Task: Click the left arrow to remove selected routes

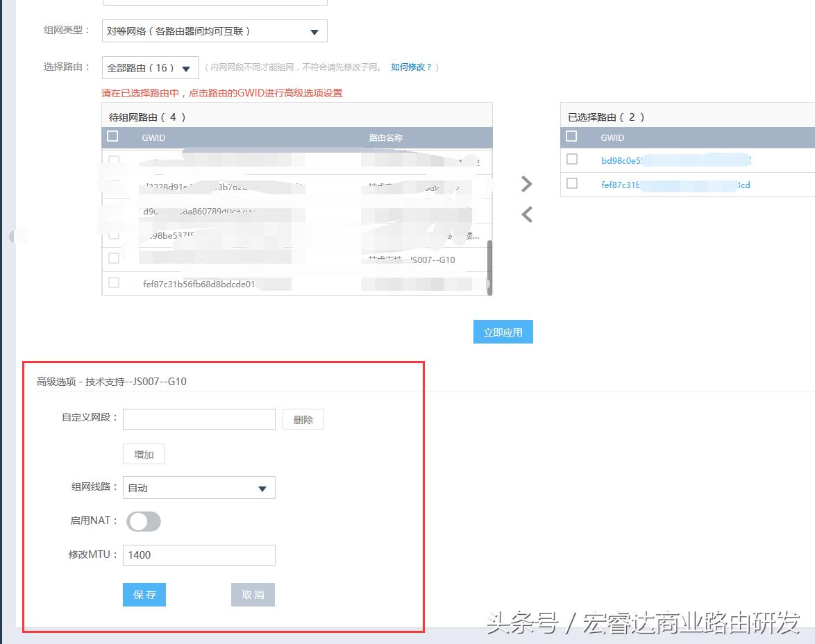Action: (x=526, y=214)
